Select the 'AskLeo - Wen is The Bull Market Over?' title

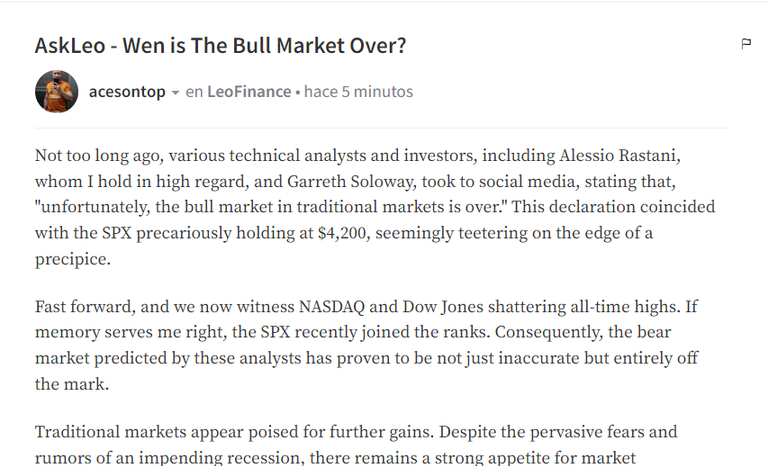[220, 46]
